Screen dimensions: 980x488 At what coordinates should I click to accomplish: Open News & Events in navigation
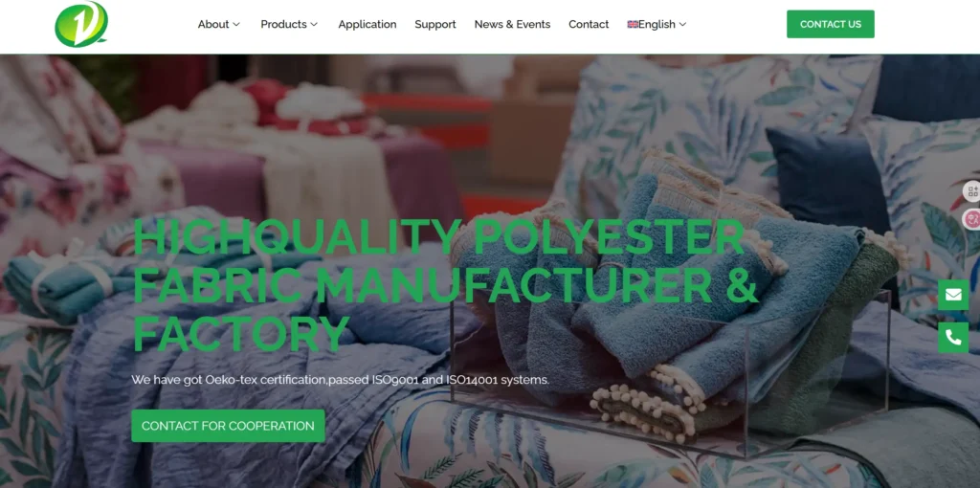pos(513,24)
